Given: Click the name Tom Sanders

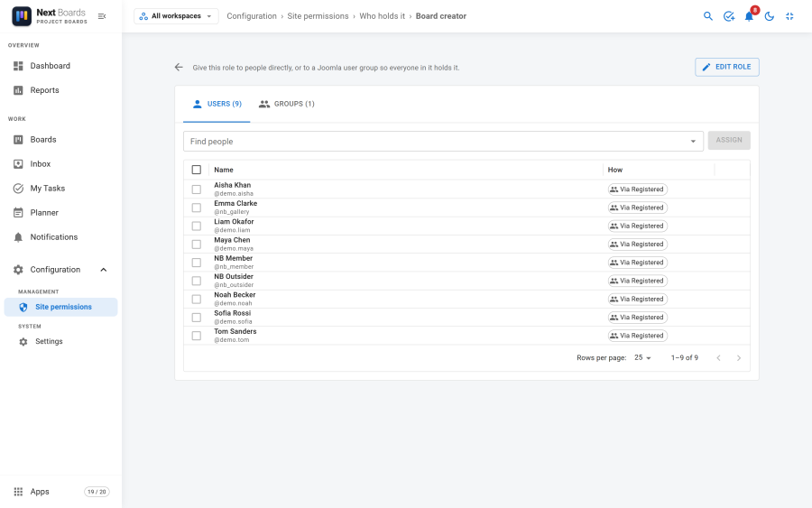Looking at the screenshot, I should [235, 331].
